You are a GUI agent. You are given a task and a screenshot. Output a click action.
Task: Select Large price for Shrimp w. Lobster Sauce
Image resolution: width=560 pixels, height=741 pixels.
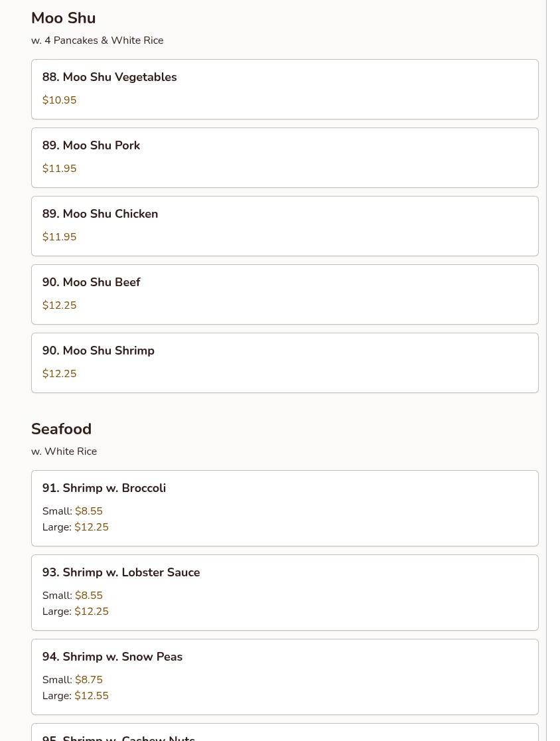pos(92,612)
